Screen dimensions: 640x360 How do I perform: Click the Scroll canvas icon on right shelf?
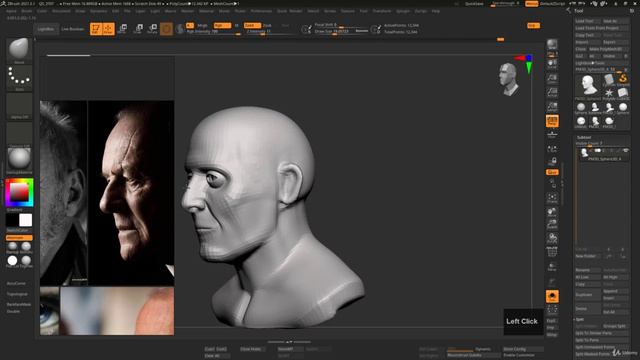tap(552, 63)
